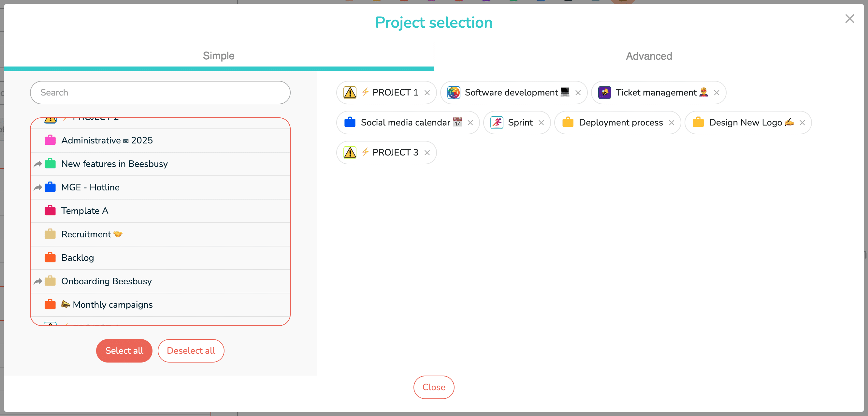The width and height of the screenshot is (868, 416).
Task: Remove Ticket management from selection
Action: pyautogui.click(x=717, y=93)
